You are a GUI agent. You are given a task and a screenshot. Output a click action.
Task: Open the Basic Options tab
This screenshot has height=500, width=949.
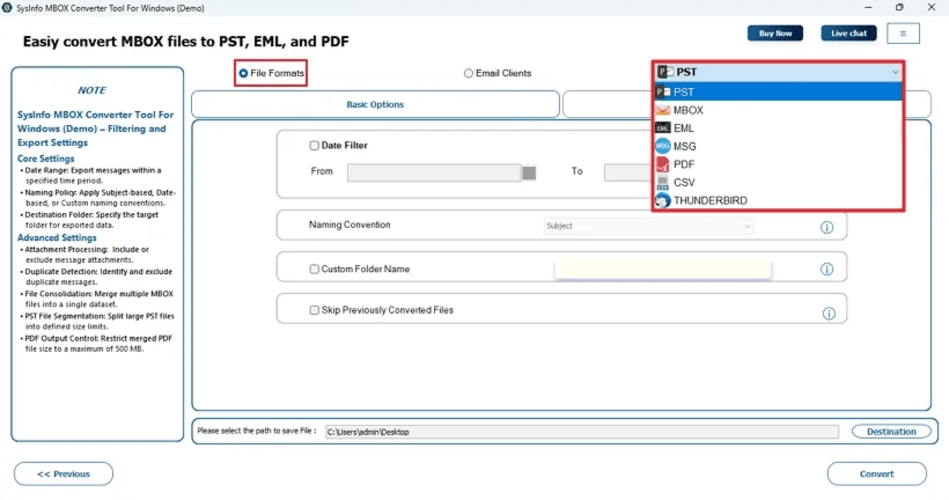point(375,104)
